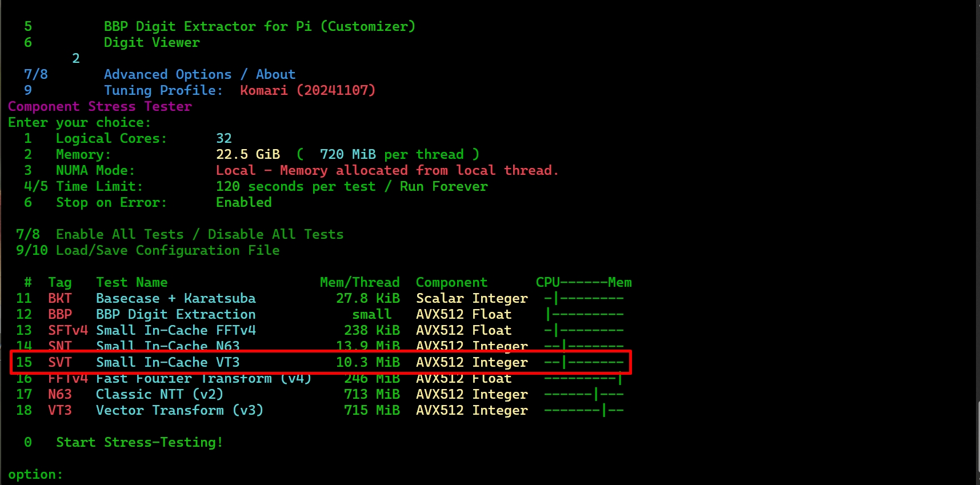This screenshot has height=485, width=980.
Task: Select the BKT Basecase + Karatsuba test row
Action: tap(175, 299)
